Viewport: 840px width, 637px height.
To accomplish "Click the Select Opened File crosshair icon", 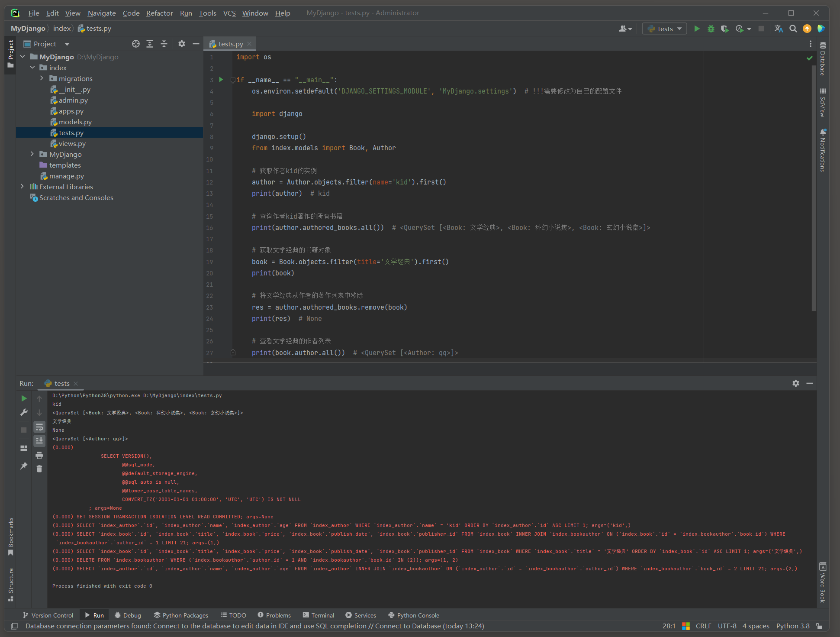I will [136, 44].
